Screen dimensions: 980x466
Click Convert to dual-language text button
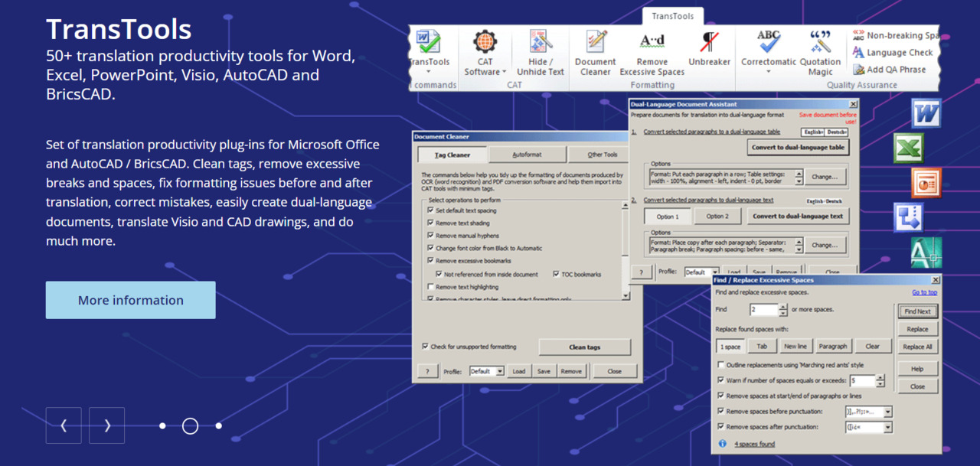coord(798,216)
